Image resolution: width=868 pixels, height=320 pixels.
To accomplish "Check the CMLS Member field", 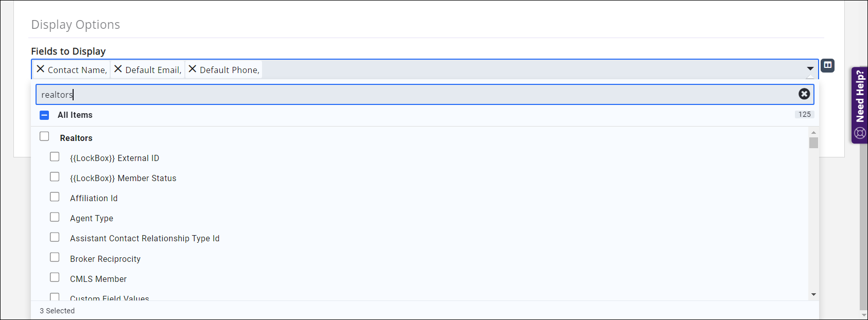I will 55,277.
